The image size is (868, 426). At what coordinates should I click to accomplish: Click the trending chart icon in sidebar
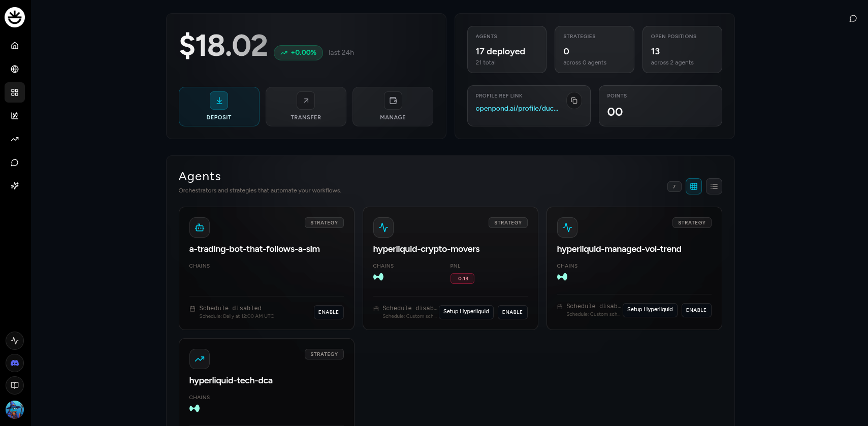pyautogui.click(x=15, y=139)
